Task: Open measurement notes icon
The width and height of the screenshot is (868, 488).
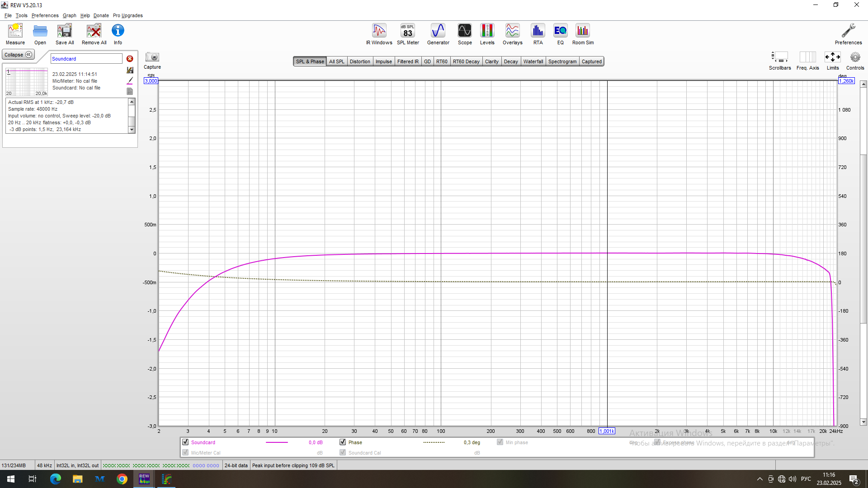Action: point(130,91)
